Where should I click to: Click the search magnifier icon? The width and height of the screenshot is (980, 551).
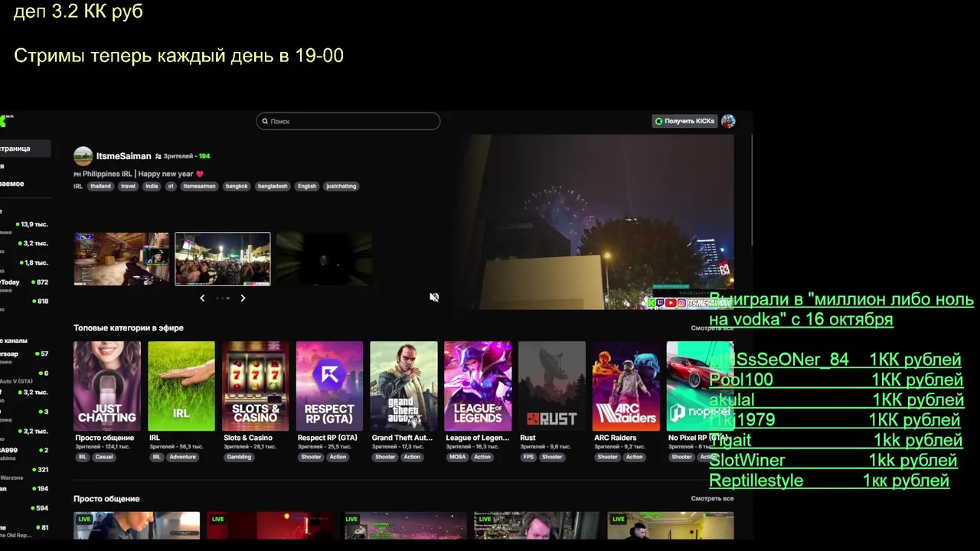265,121
